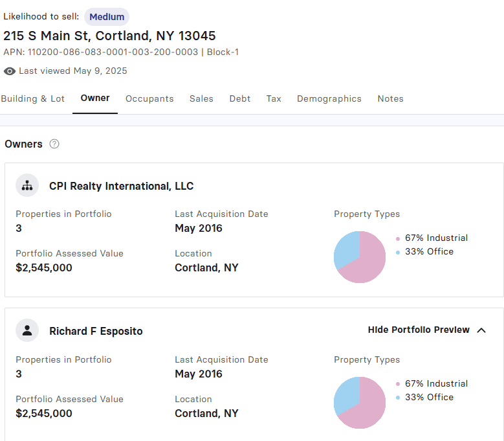Click the blue Office slice in Richard's pie chart

(x=345, y=394)
